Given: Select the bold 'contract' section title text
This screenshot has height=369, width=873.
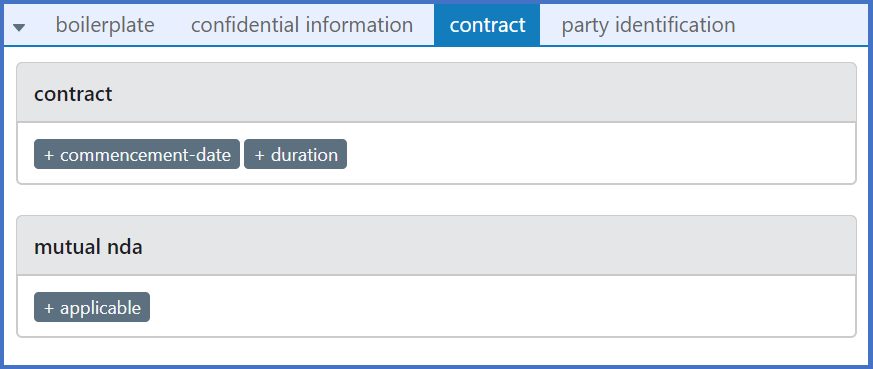Looking at the screenshot, I should (73, 94).
